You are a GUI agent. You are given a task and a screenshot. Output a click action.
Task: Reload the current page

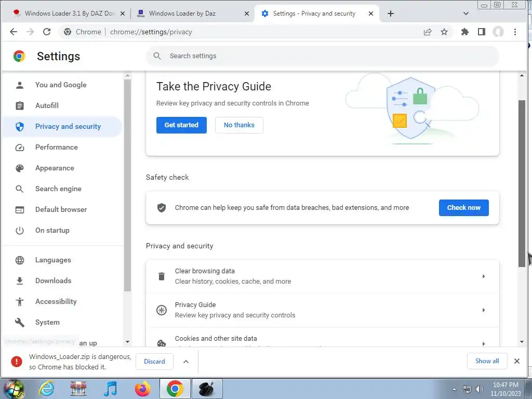[47, 32]
